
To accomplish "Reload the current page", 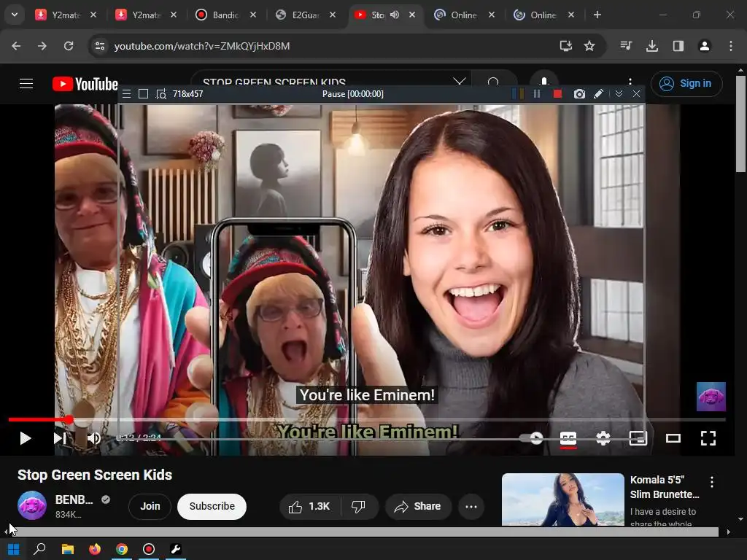I will [x=69, y=46].
